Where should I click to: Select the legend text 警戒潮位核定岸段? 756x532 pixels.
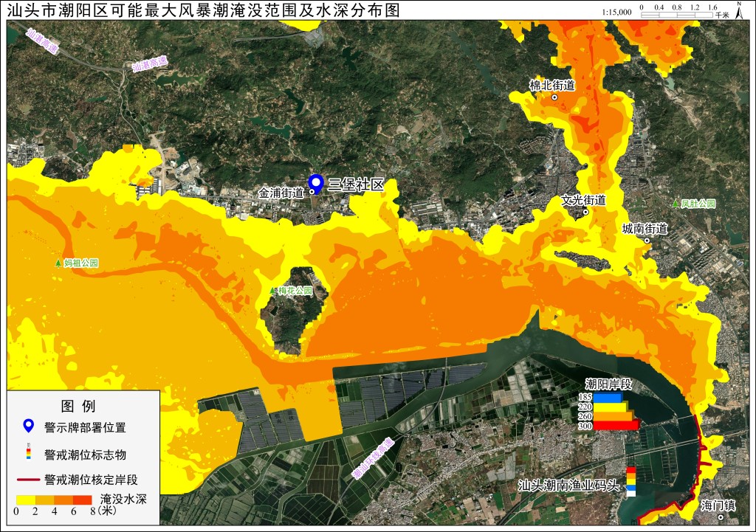pyautogui.click(x=91, y=480)
